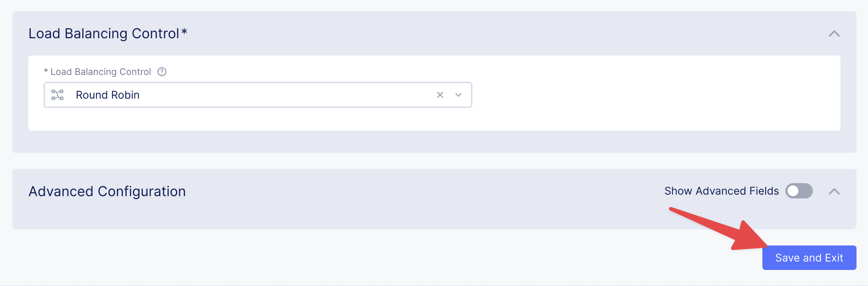The image size is (868, 286).
Task: Click empty space inside the Round Robin field
Action: (287, 95)
